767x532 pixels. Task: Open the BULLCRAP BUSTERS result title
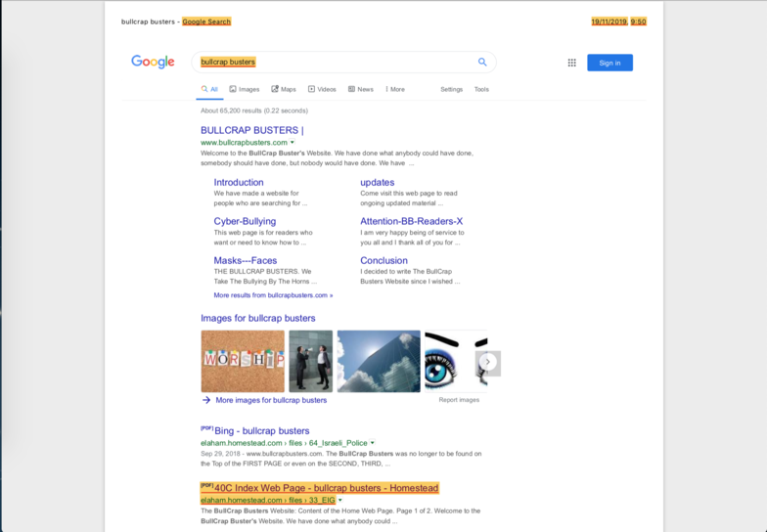point(252,130)
